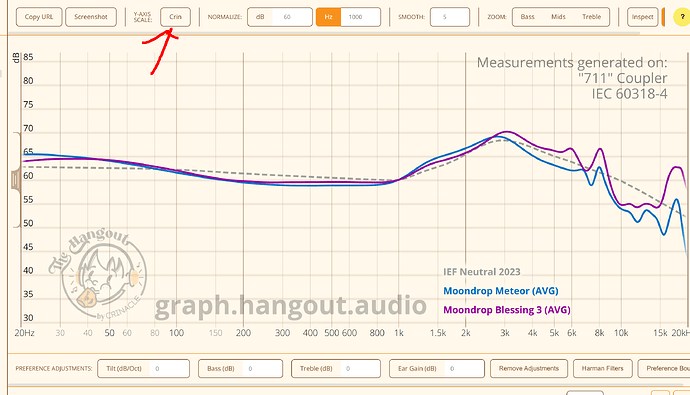The height and width of the screenshot is (395, 690).
Task: Zoom graph to Bass range
Action: [527, 17]
